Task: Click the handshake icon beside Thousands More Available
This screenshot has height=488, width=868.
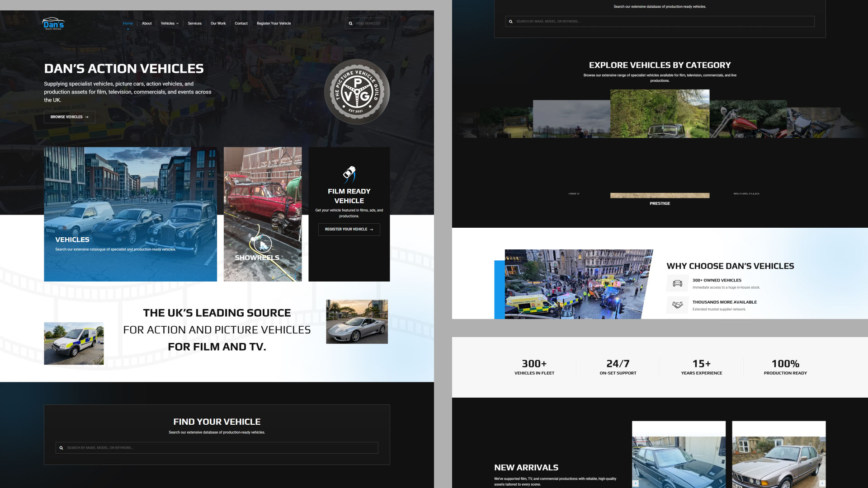Action: pos(677,305)
